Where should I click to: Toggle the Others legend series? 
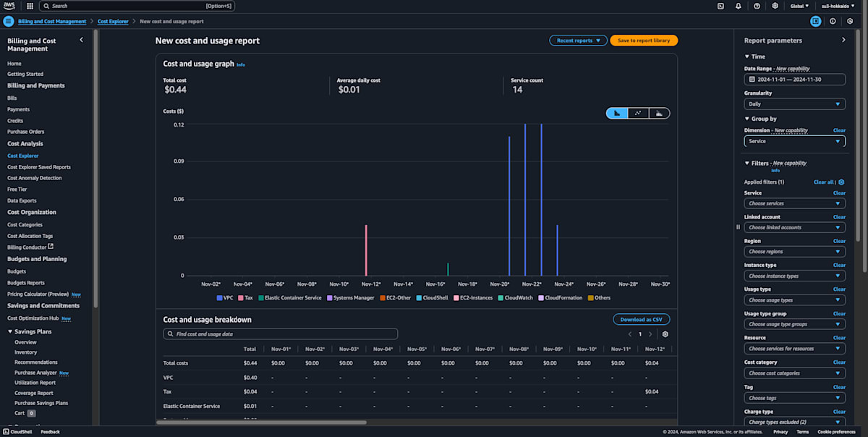[x=599, y=297]
